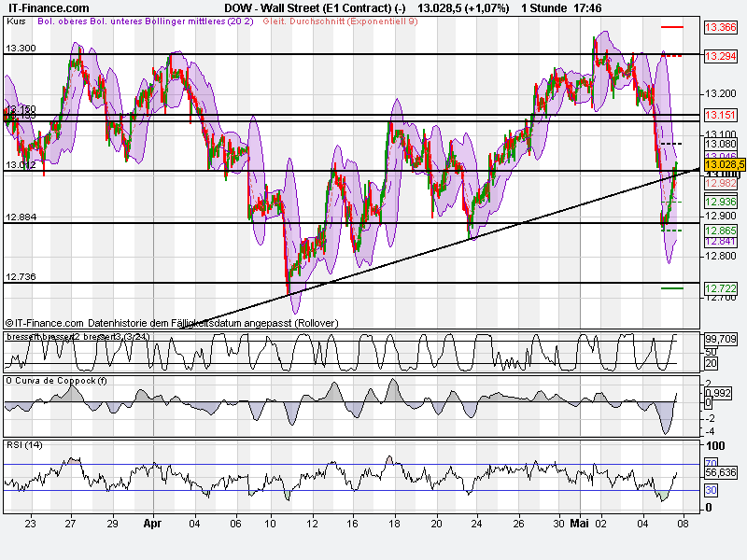The width and height of the screenshot is (747, 560).
Task: Select the 99,709 bressert value tag
Action: click(x=720, y=339)
